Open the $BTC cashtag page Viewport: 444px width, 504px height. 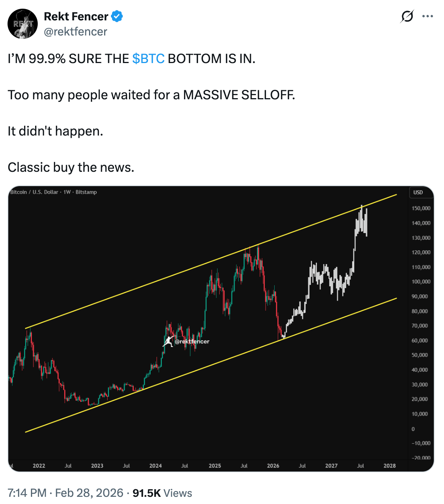tap(148, 59)
